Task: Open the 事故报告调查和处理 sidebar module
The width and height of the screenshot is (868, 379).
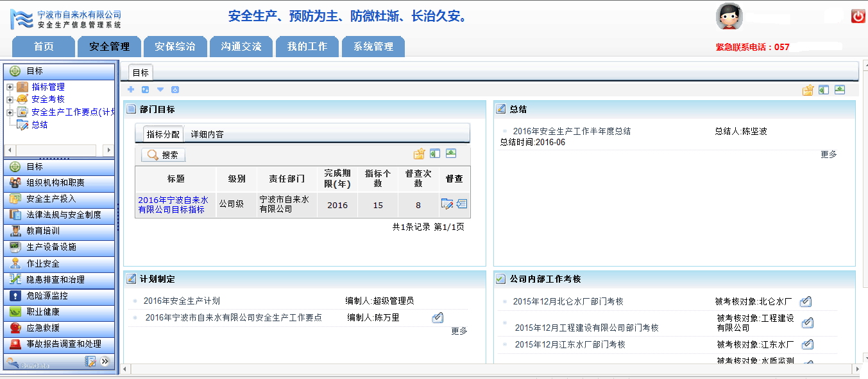Action: click(59, 344)
